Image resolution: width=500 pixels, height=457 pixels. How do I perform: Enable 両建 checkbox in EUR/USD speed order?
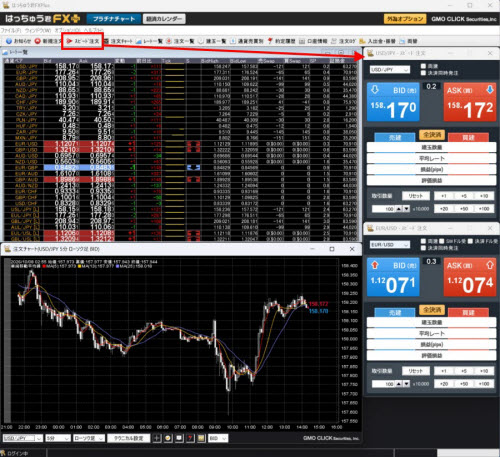tap(424, 241)
